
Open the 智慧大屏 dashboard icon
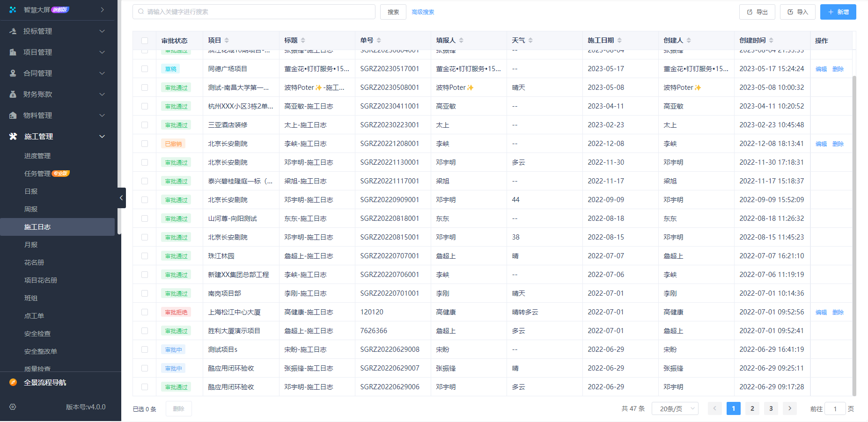12,9
